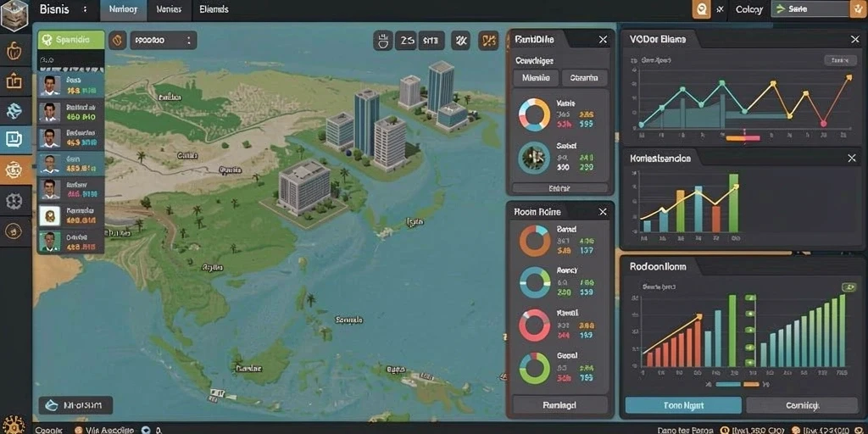
Task: Open the dropdown beside the orange tag icon
Action: pos(164,40)
